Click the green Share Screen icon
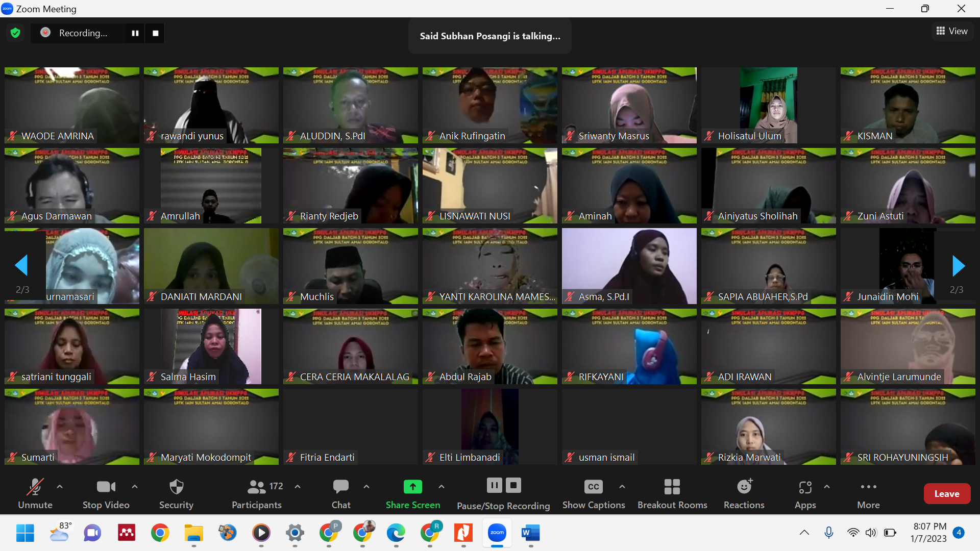980x551 pixels. [x=412, y=487]
